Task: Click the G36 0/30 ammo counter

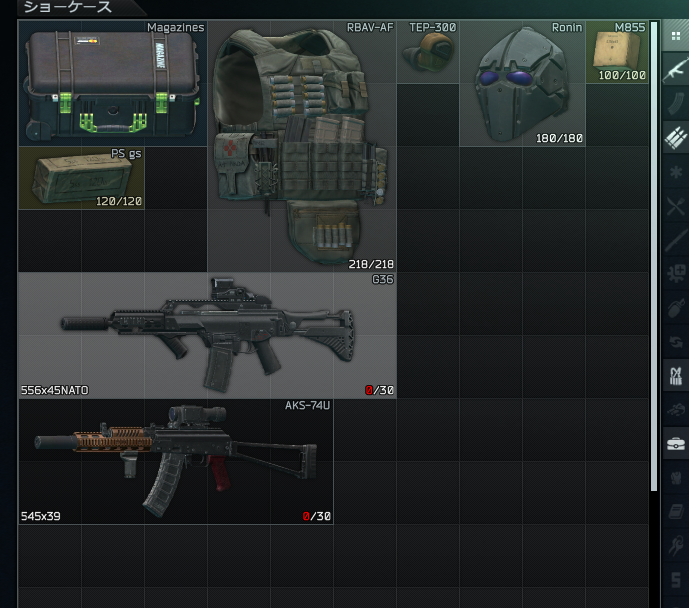Action: coord(379,390)
